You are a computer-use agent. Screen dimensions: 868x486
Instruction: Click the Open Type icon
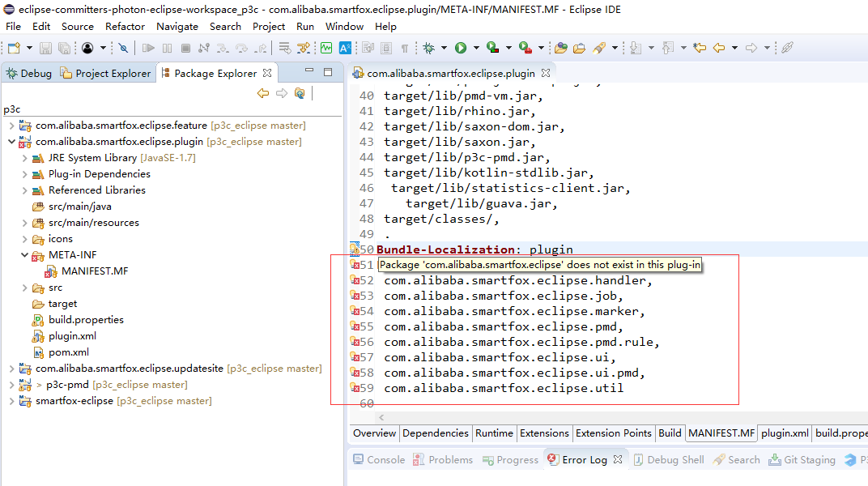[561, 48]
